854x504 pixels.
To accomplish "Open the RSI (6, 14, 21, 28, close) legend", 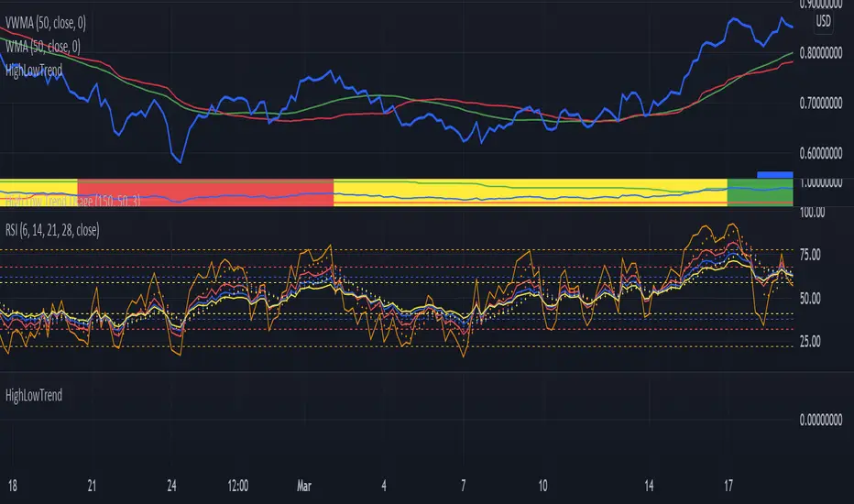I will tap(52, 230).
